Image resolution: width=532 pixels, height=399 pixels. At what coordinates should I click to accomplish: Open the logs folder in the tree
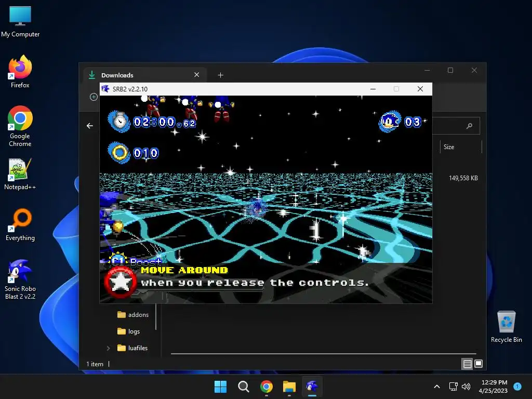(129, 331)
